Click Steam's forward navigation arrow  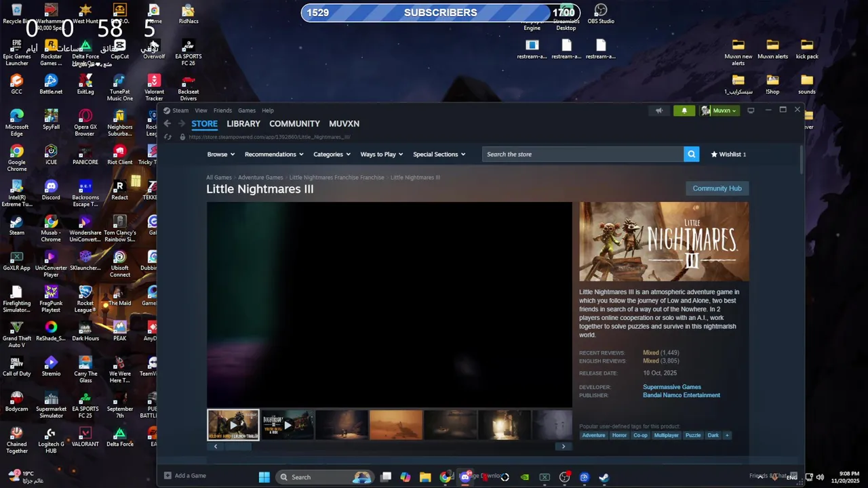(181, 123)
